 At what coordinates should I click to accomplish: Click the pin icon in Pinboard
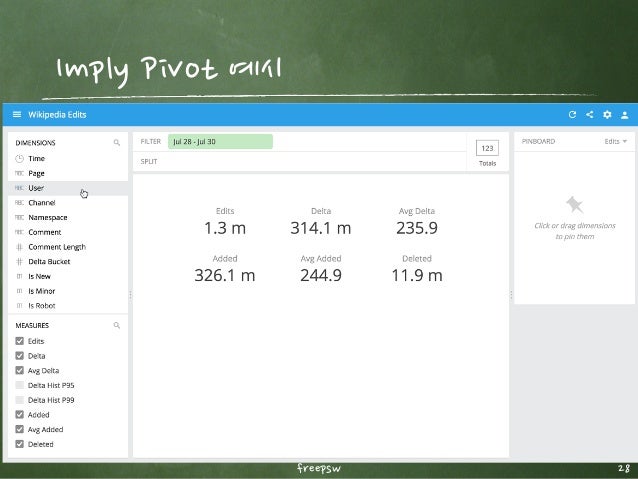click(574, 205)
